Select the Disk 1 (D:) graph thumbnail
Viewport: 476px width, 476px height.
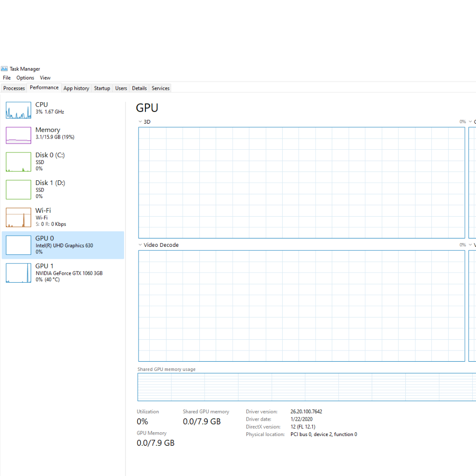pos(18,190)
